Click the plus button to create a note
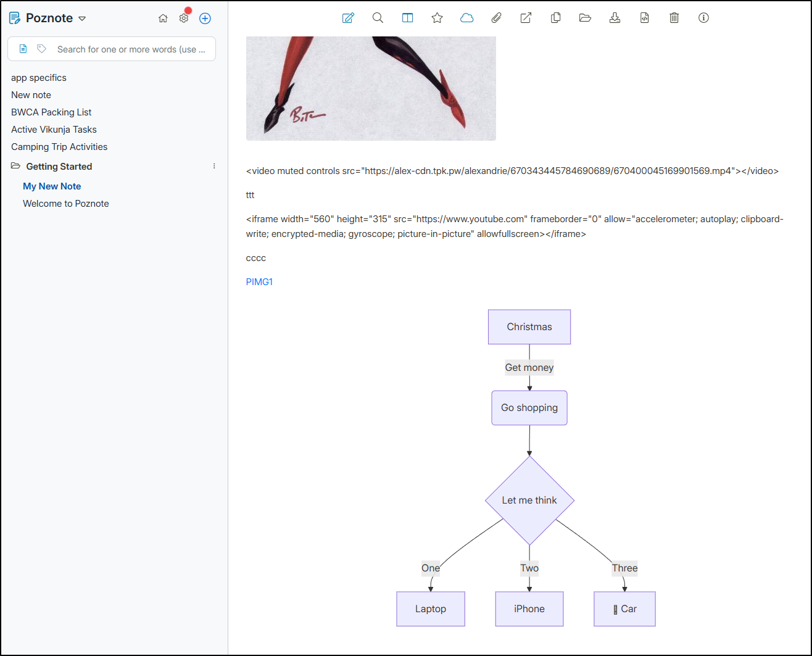 (x=205, y=19)
